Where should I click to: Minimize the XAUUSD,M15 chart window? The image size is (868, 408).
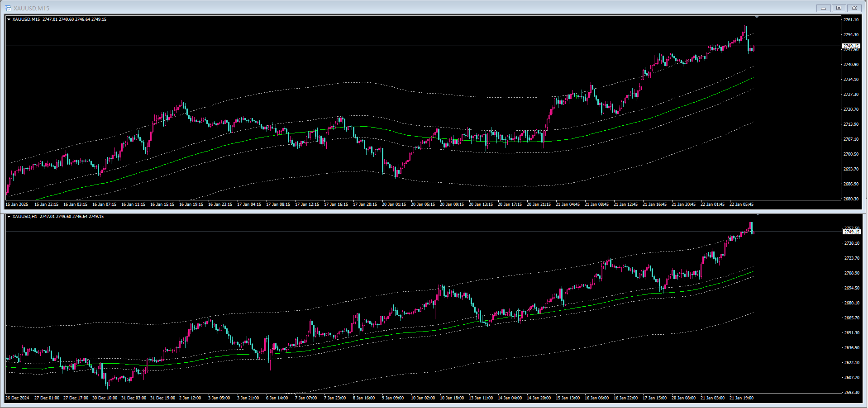coord(823,8)
